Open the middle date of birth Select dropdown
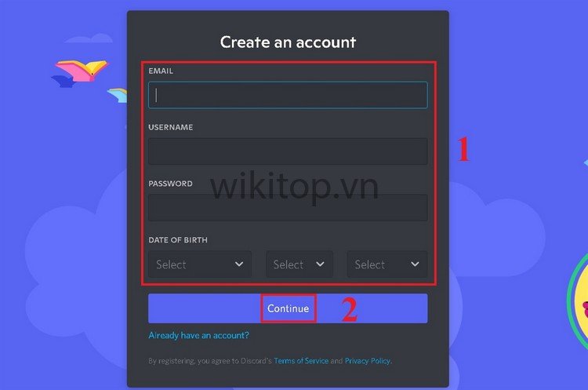The height and width of the screenshot is (390, 588). tap(299, 264)
